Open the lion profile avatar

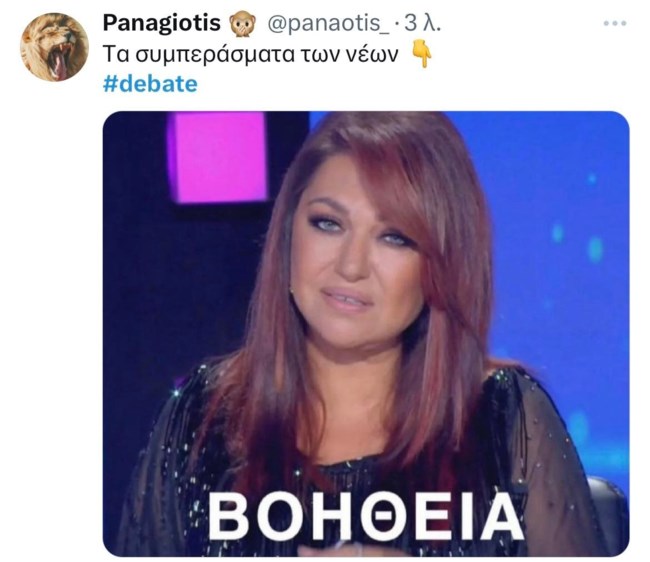point(54,47)
